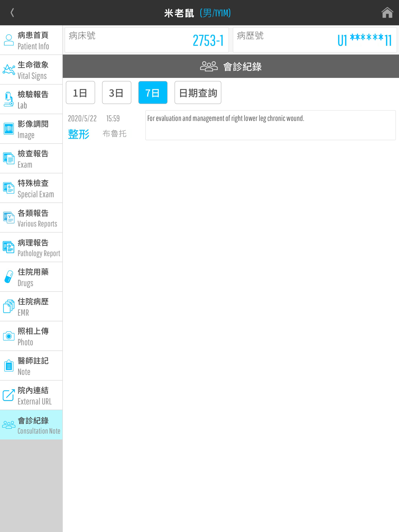Click the Drugs capsule icon
The image size is (399, 532).
(x=9, y=277)
